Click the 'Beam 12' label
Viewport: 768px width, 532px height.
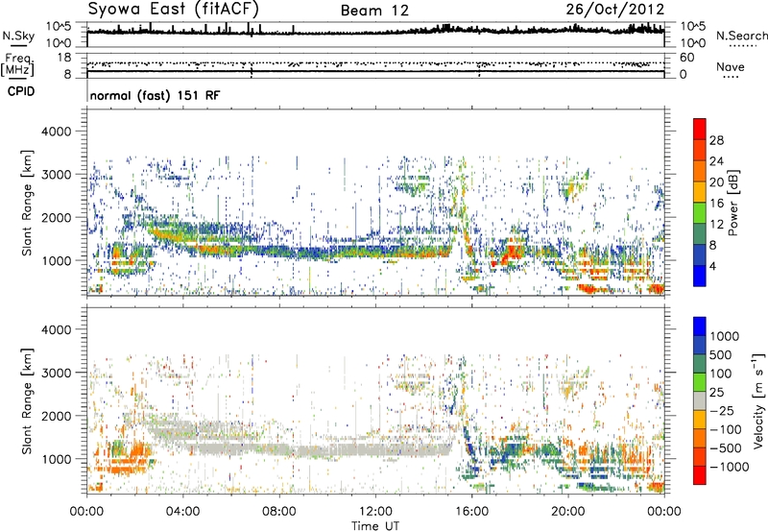tap(374, 11)
